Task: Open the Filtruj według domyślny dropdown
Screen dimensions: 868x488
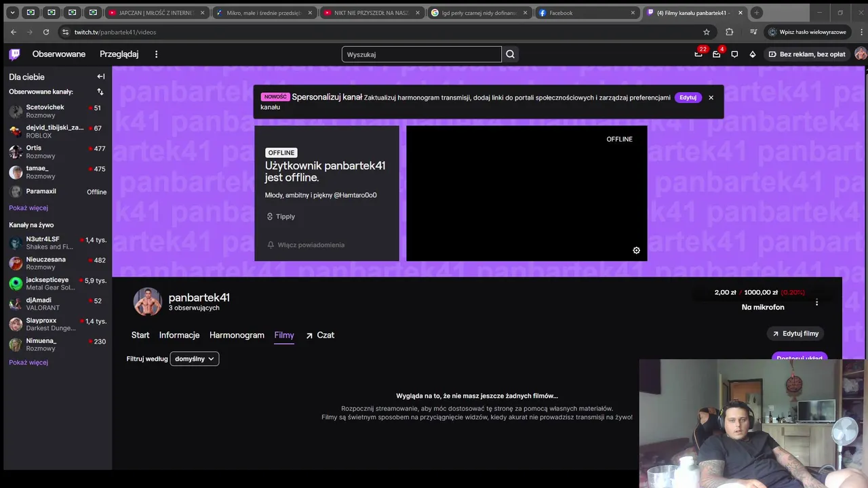Action: pyautogui.click(x=195, y=359)
